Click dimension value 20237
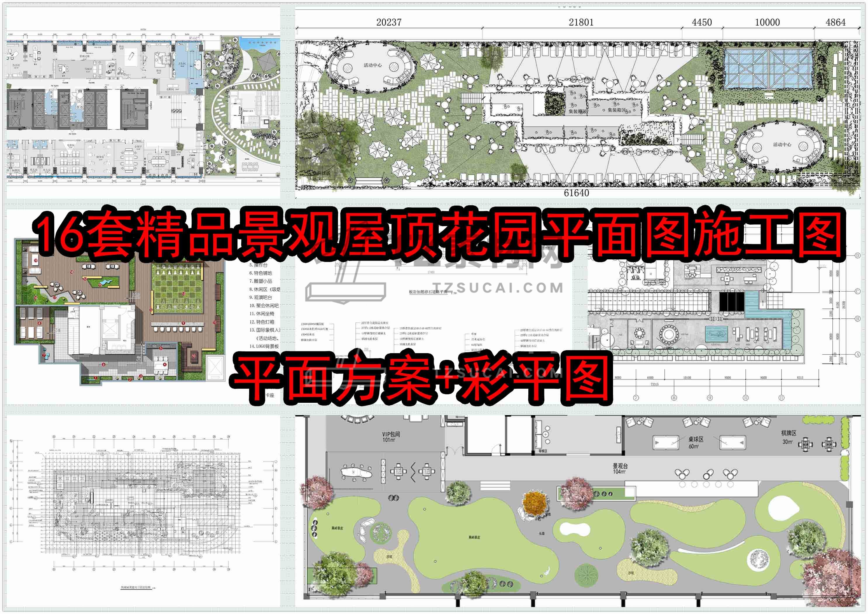 [x=389, y=22]
